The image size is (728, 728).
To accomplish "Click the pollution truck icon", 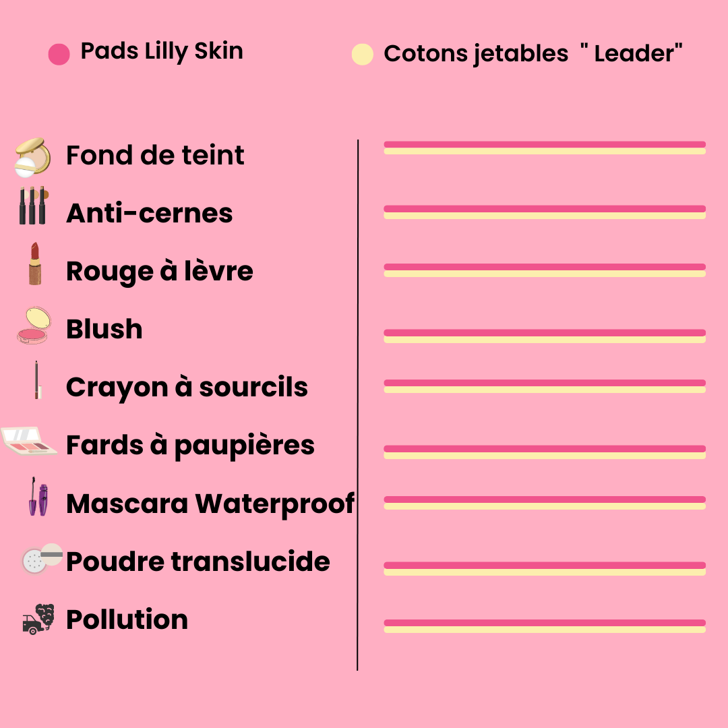I will 38,619.
